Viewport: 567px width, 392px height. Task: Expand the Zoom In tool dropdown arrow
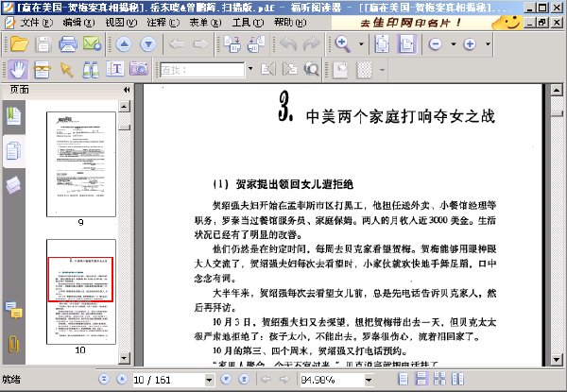(x=361, y=44)
